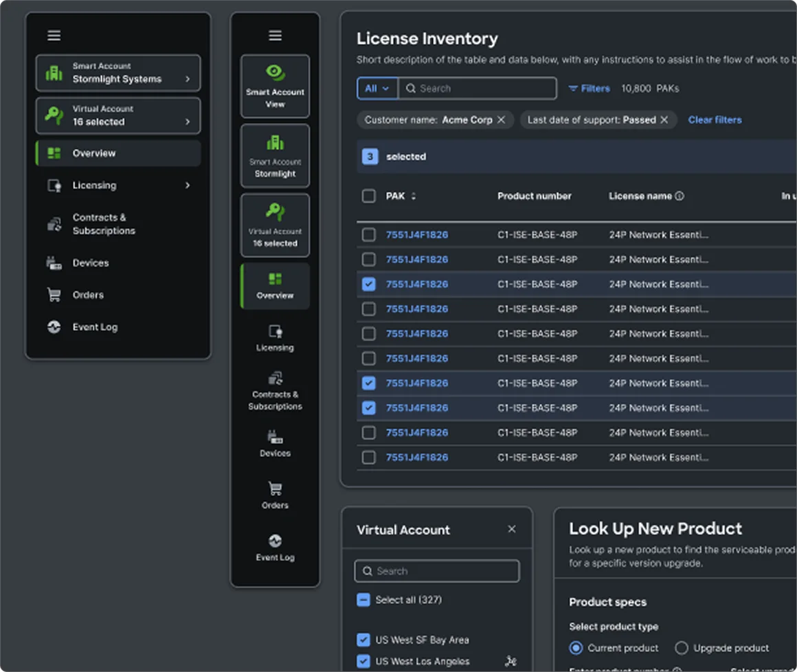Image resolution: width=797 pixels, height=672 pixels.
Task: Click the key icon on the Virtual Account 16 selected card
Action: (x=54, y=116)
